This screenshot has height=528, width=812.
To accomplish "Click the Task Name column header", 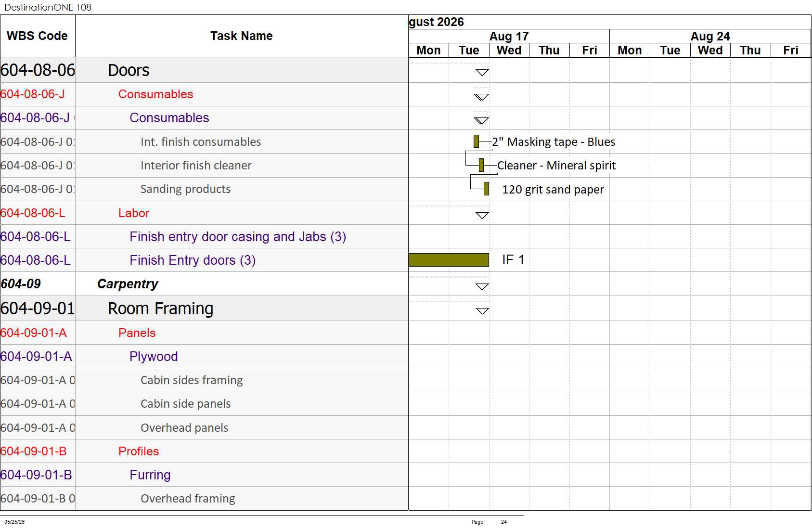I will tap(242, 36).
